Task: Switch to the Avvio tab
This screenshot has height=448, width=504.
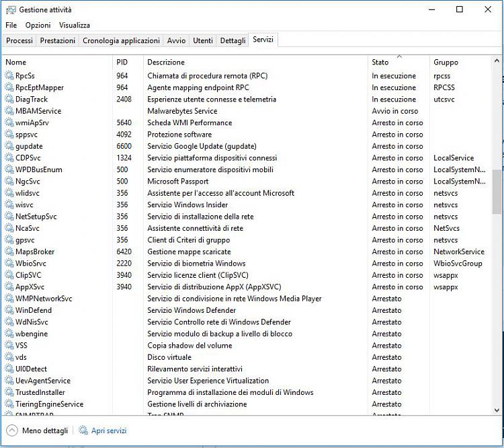Action: [176, 40]
